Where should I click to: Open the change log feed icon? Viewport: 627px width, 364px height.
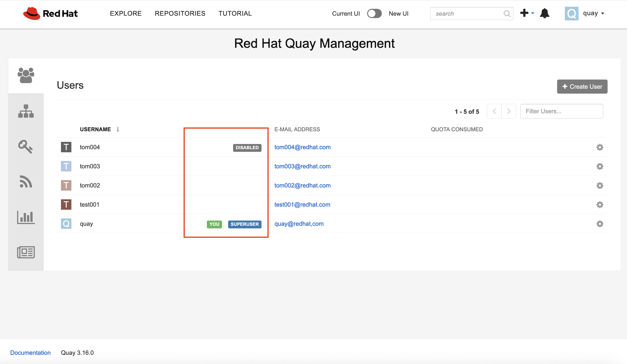(x=26, y=182)
